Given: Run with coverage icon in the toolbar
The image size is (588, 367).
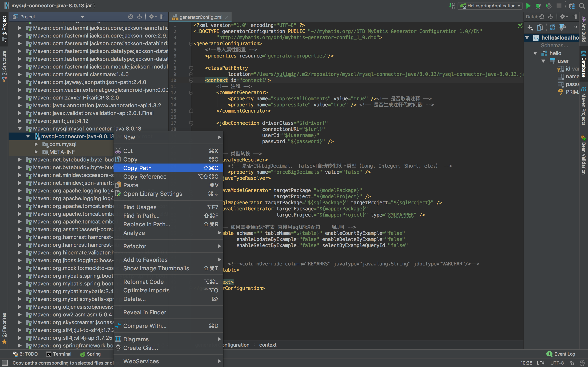Looking at the screenshot, I should 548,6.
